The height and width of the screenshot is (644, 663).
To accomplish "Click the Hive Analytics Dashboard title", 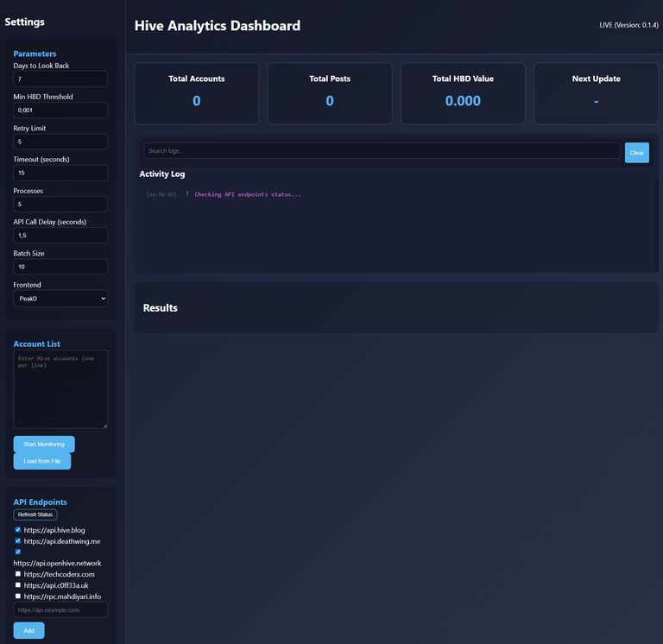I will pos(218,26).
